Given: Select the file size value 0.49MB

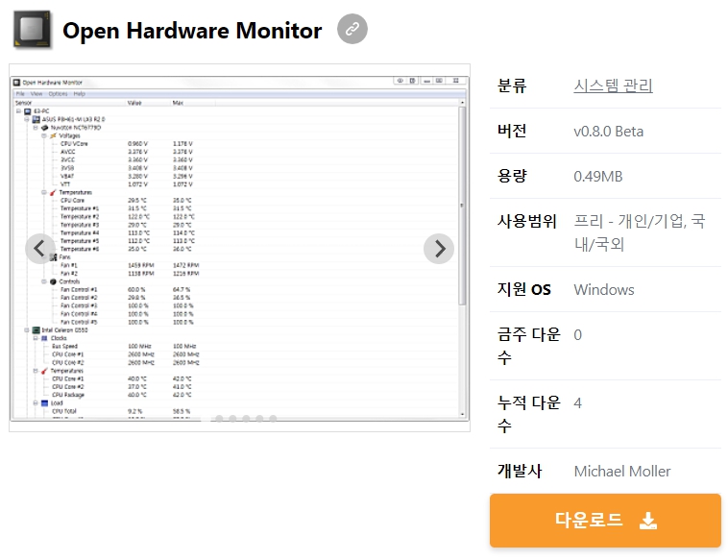Looking at the screenshot, I should (598, 177).
